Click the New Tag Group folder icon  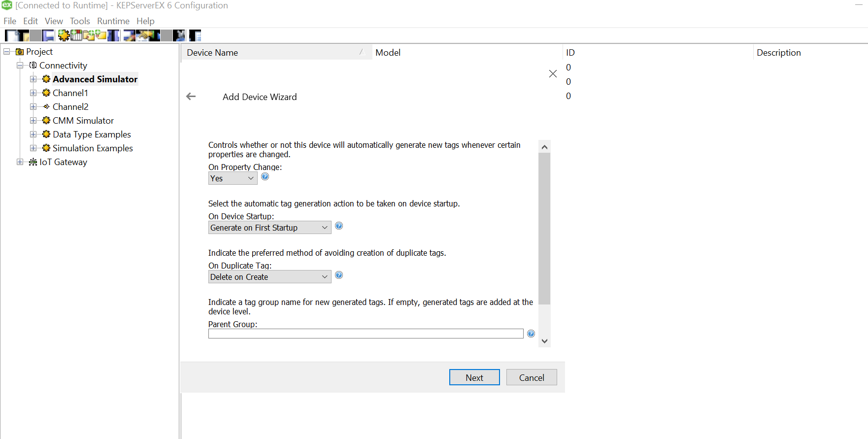[x=89, y=35]
